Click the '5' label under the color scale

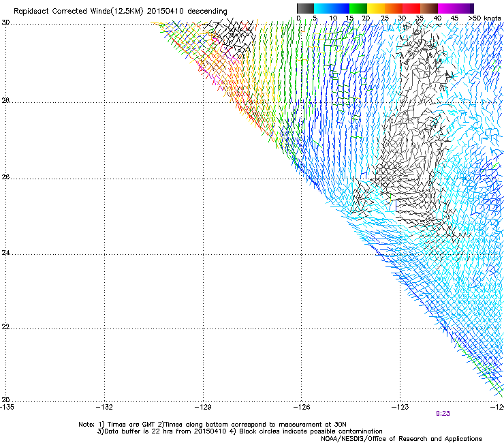tap(315, 18)
